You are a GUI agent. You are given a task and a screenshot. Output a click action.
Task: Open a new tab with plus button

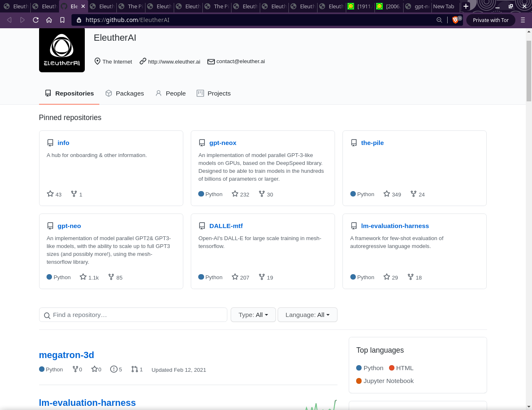coord(466,6)
